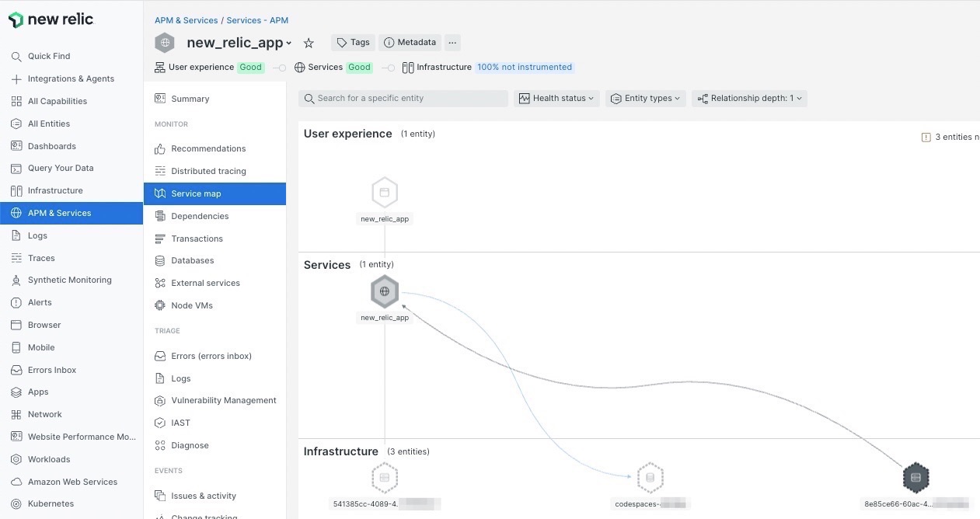Click the Node VMs icon
980x519 pixels.
click(x=160, y=305)
